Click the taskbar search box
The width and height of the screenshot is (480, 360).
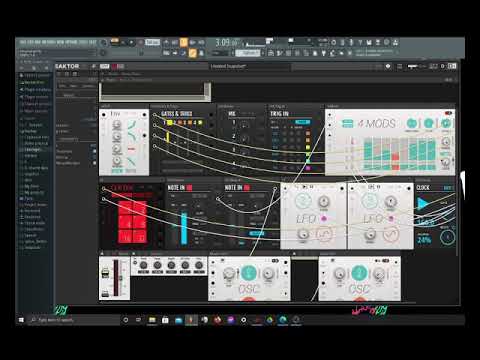73,320
